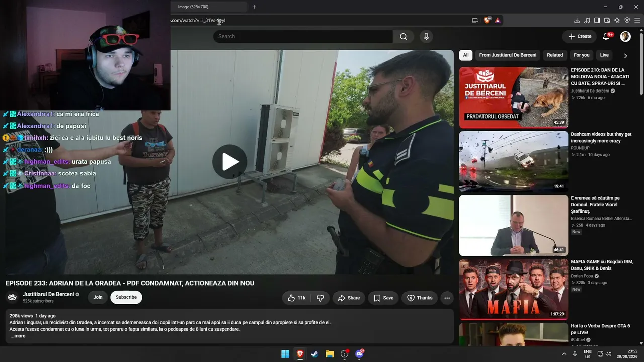Open 'Hai la o Vorba Despre GTA 6' title
Image resolution: width=644 pixels, height=362 pixels.
[600, 329]
